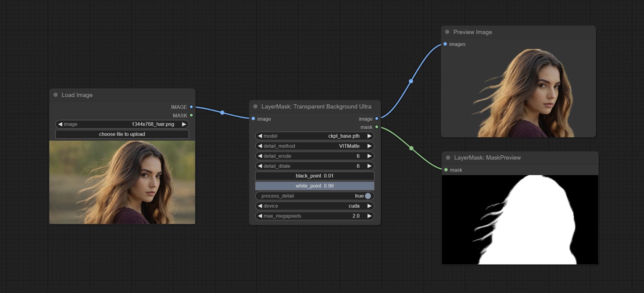Click the max_megapixels value 2.0
The width and height of the screenshot is (644, 293).
coord(356,216)
